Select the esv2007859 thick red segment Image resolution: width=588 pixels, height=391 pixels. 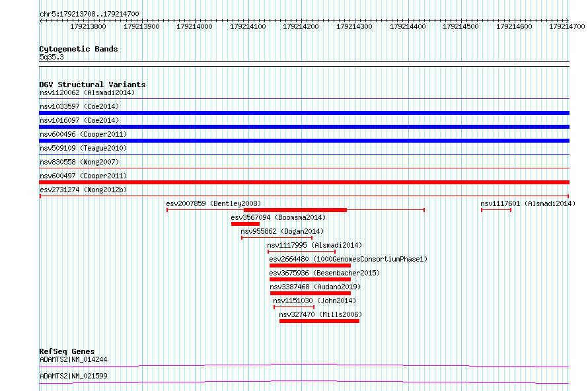pos(295,210)
